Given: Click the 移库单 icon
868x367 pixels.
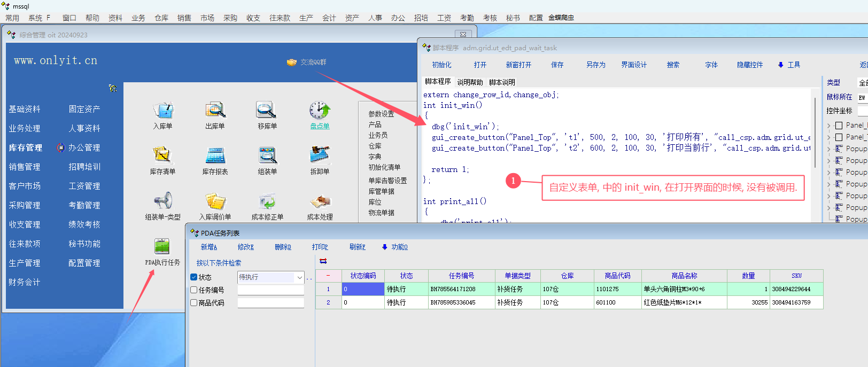Looking at the screenshot, I should (267, 111).
